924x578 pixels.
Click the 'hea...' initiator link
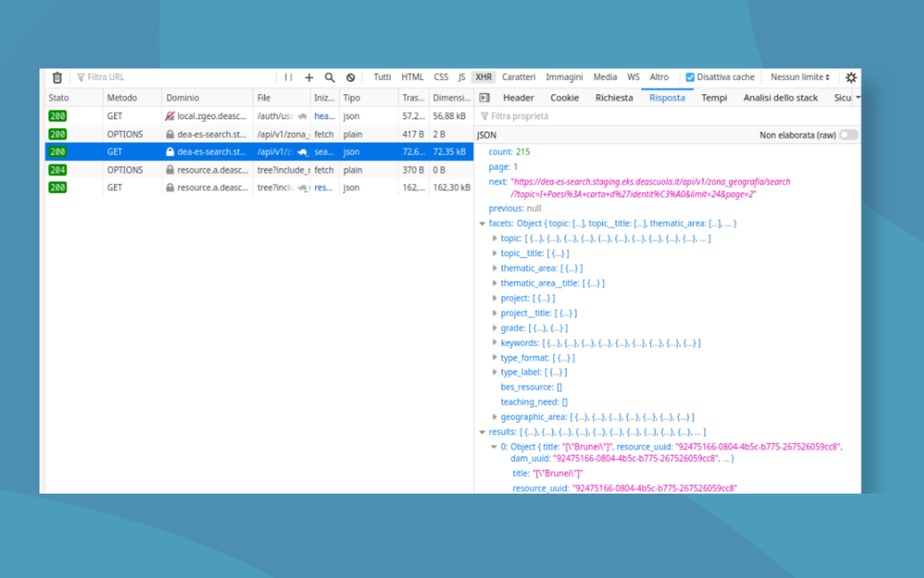(325, 116)
